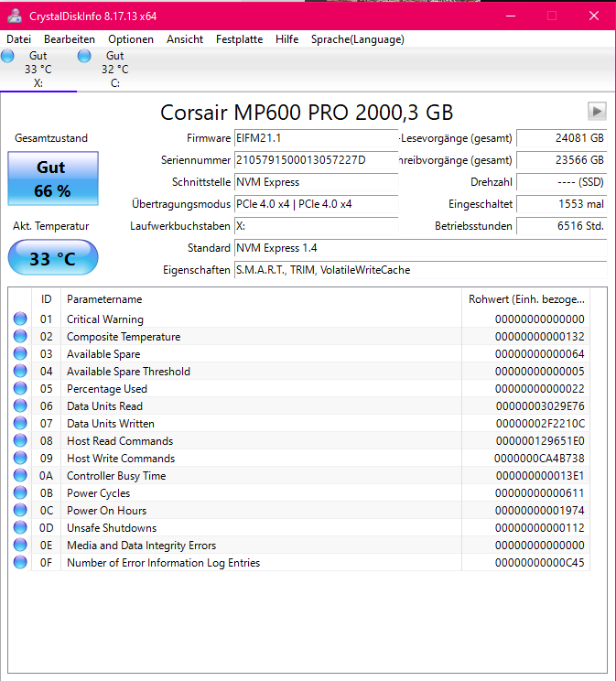Click the 23566 GB total writes value
The height and width of the screenshot is (681, 616).
pos(562,160)
